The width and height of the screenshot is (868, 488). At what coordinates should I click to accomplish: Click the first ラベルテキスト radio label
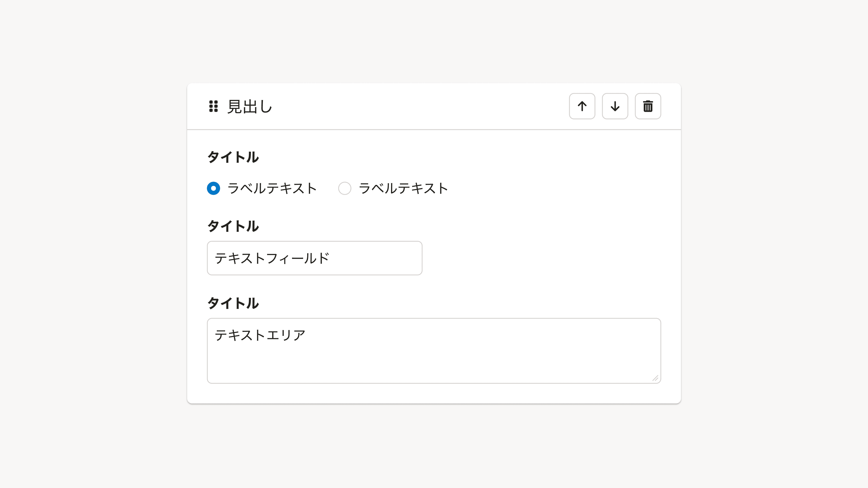click(272, 188)
